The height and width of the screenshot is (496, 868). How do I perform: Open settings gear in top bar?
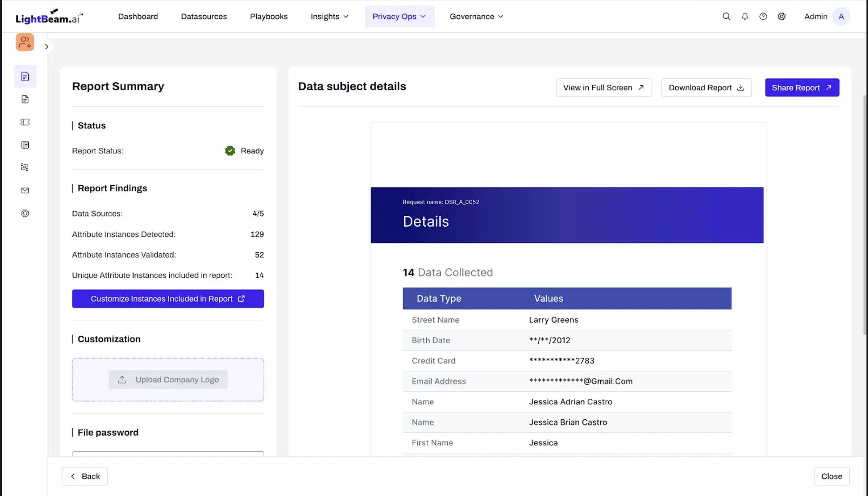tap(781, 16)
